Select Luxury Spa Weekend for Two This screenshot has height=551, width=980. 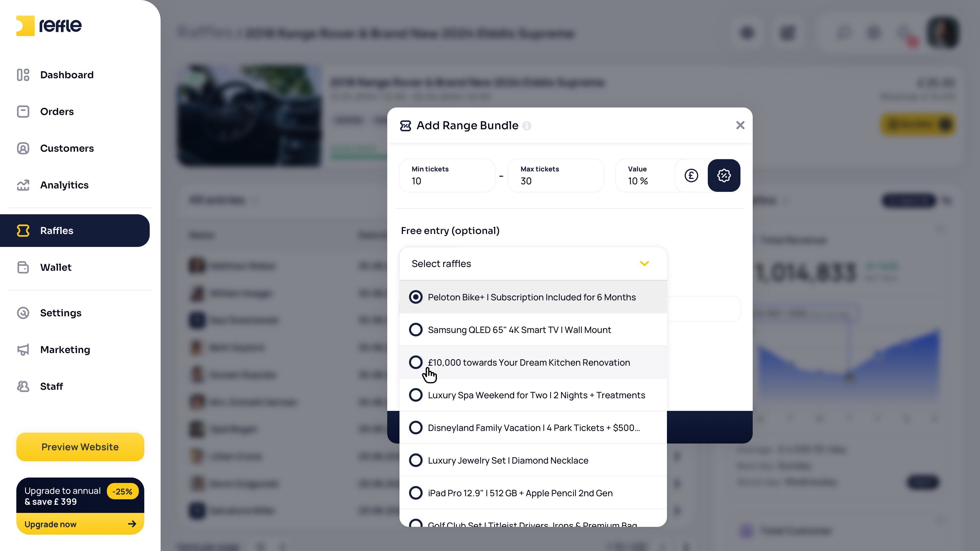[x=533, y=395]
